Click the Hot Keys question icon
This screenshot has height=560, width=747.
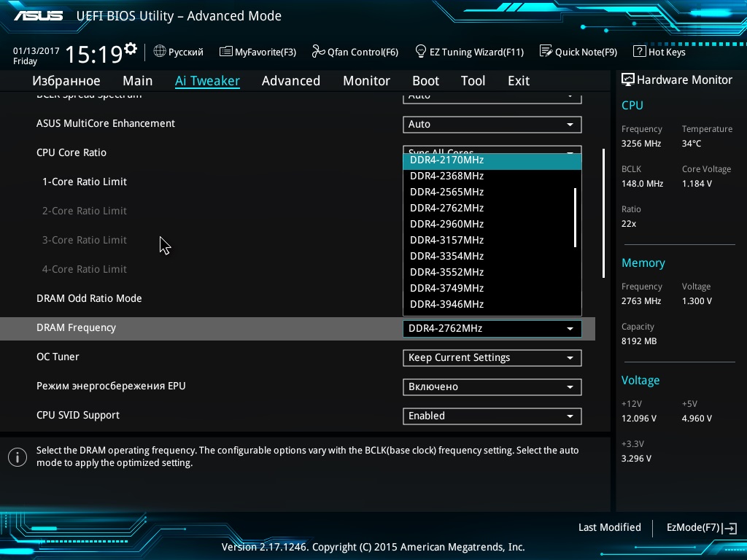tap(639, 52)
